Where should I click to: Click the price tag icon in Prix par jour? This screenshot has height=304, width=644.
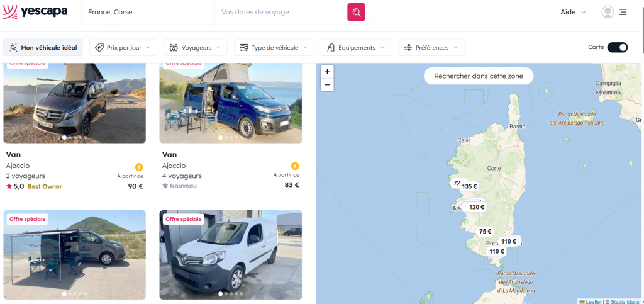click(x=99, y=48)
